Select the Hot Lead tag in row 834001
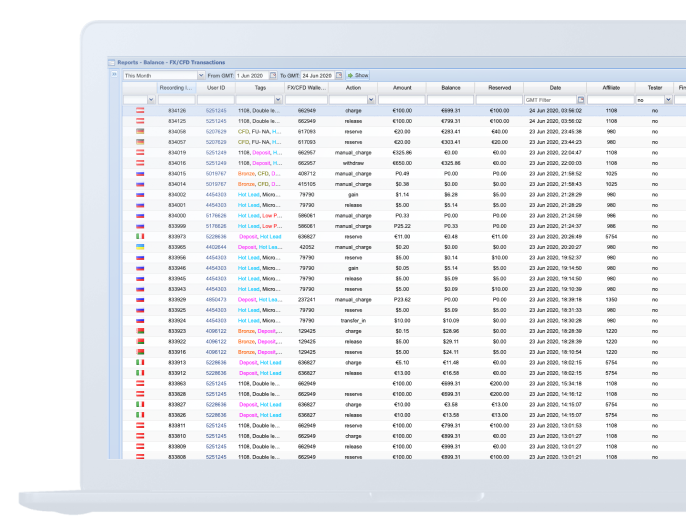Image resolution: width=686 pixels, height=523 pixels. click(x=248, y=205)
